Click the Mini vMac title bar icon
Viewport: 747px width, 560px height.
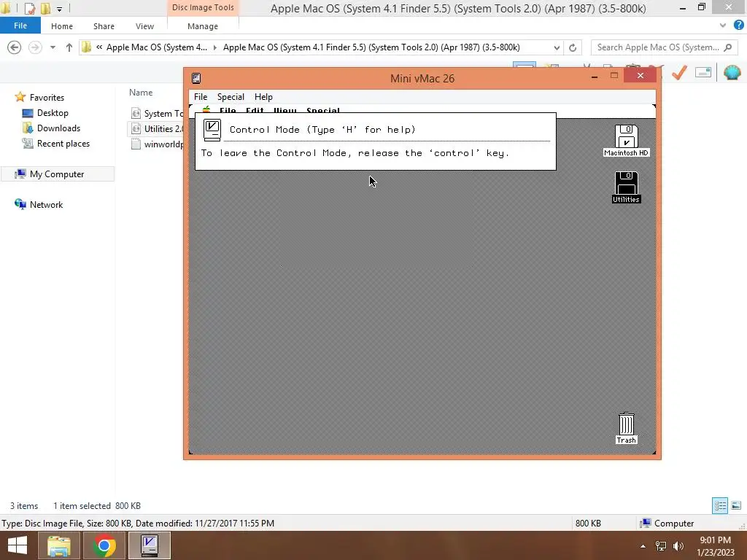[196, 78]
